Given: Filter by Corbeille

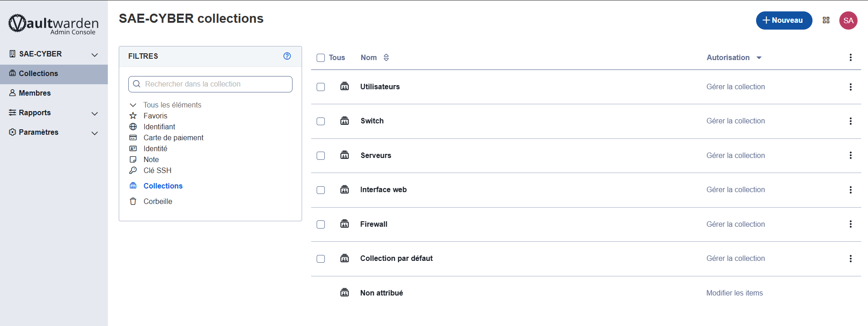Looking at the screenshot, I should pos(158,201).
